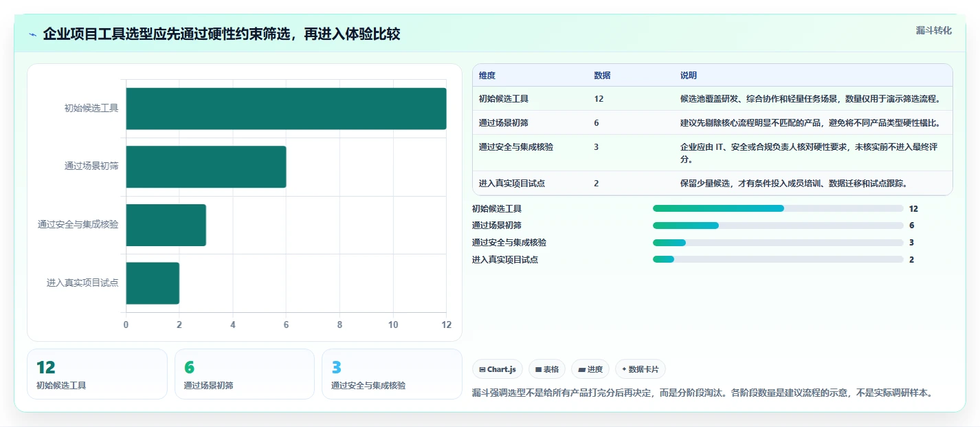Click the x-axis tick label 4
Screen dimensions: 980x427
(x=233, y=325)
